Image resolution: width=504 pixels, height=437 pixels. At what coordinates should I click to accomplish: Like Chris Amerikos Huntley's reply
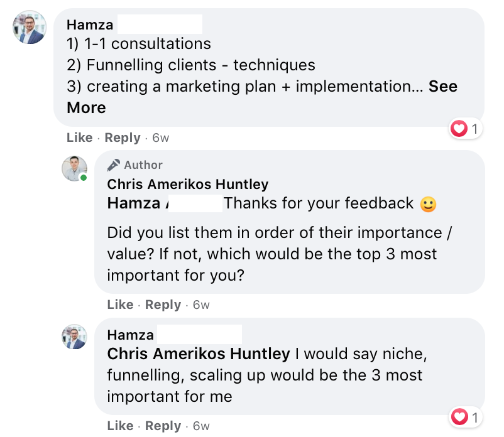120,305
